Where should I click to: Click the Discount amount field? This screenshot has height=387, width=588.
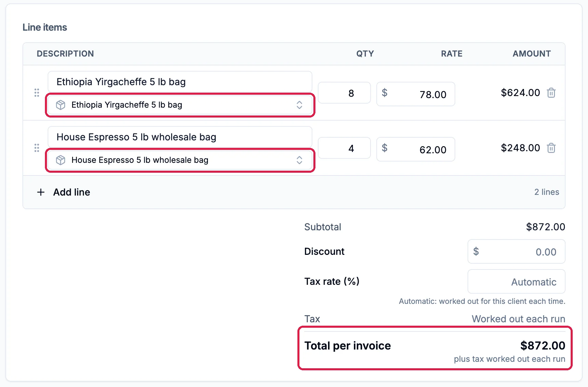pos(517,251)
